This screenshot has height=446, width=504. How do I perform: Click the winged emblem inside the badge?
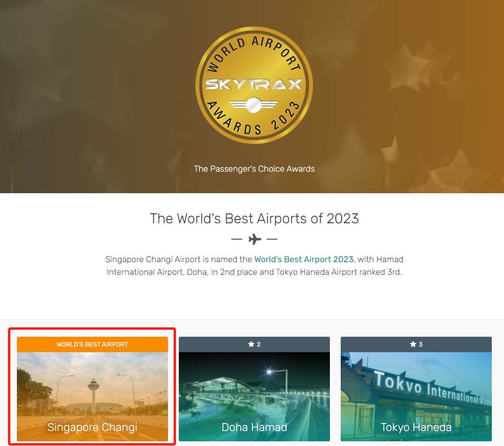coord(254,104)
